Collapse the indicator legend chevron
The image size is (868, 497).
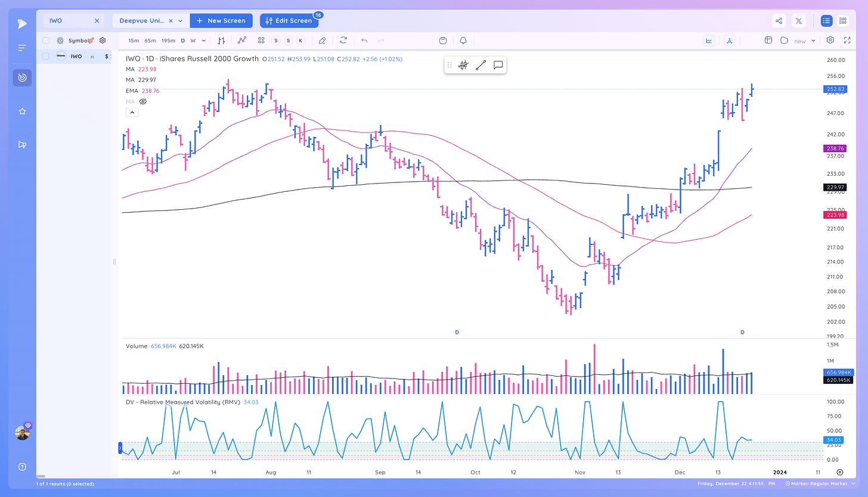click(x=132, y=112)
